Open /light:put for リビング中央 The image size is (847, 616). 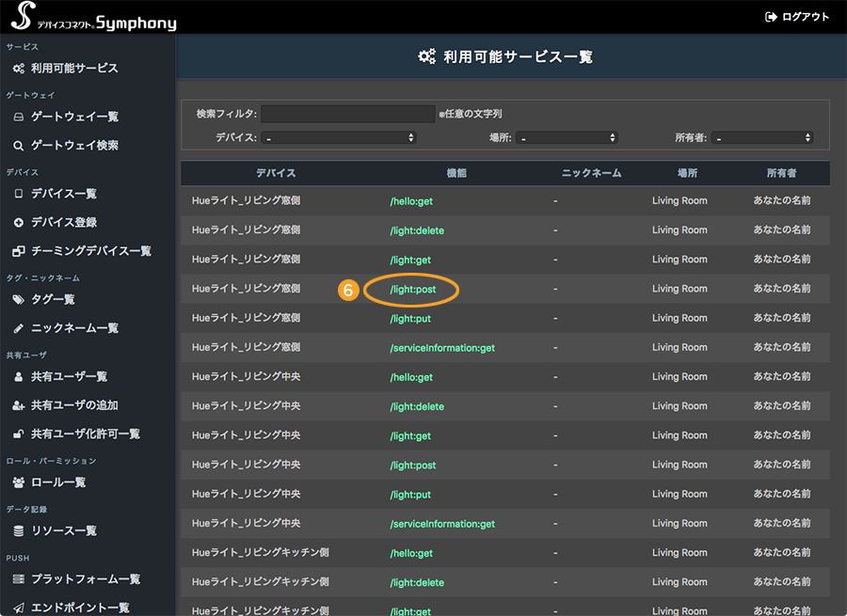point(410,495)
